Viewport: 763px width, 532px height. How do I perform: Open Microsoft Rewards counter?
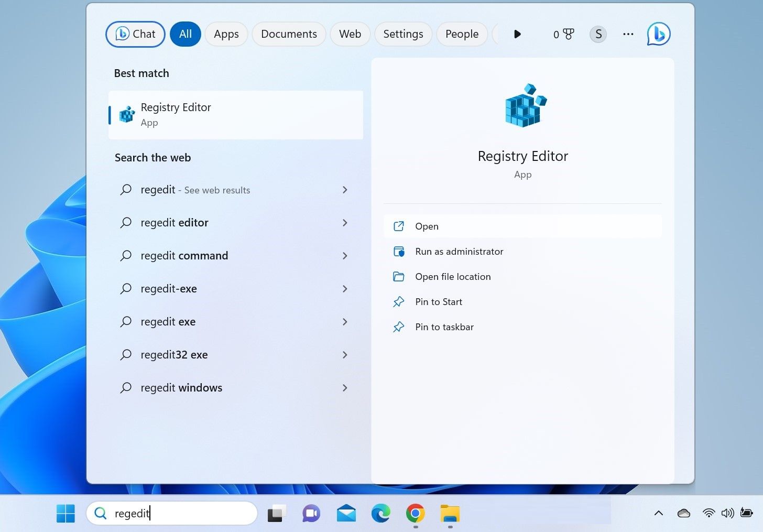point(562,34)
